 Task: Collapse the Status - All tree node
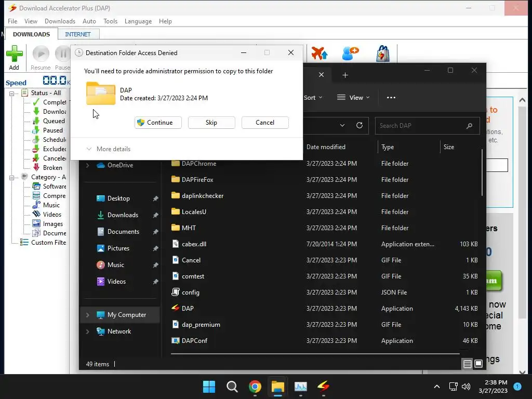tap(11, 94)
